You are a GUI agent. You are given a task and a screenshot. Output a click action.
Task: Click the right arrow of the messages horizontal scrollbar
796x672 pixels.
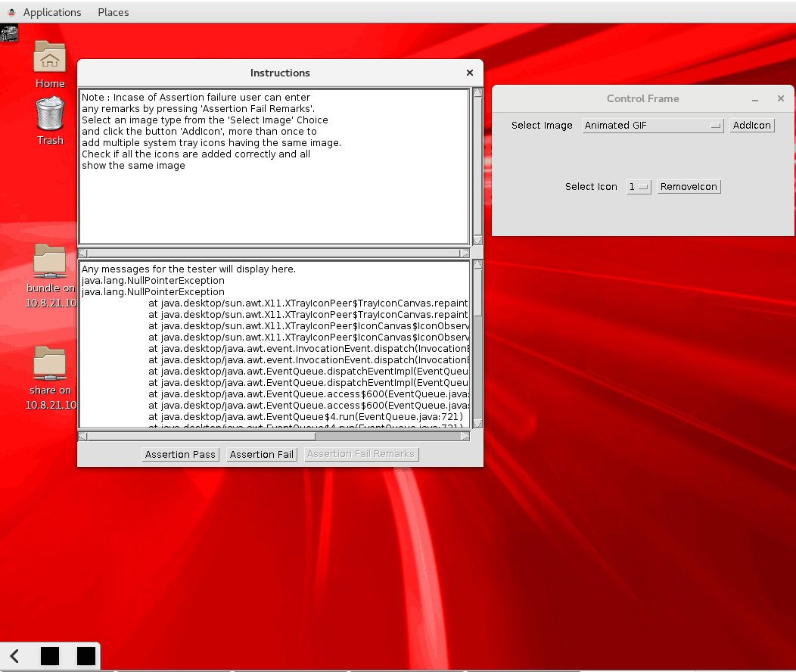coord(465,436)
